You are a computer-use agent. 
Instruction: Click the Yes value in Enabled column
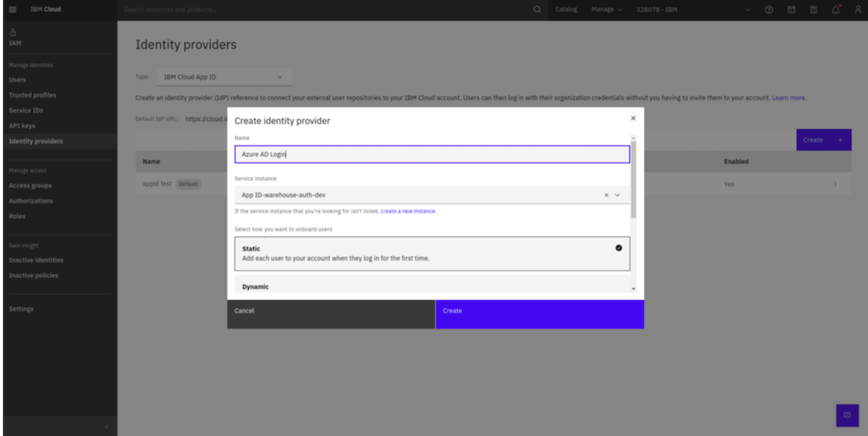729,184
